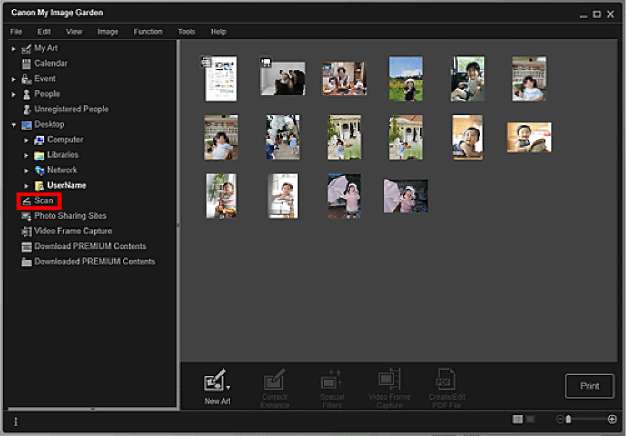626x436 pixels.
Task: Open Download PREMIUM Contents
Action: (x=88, y=246)
